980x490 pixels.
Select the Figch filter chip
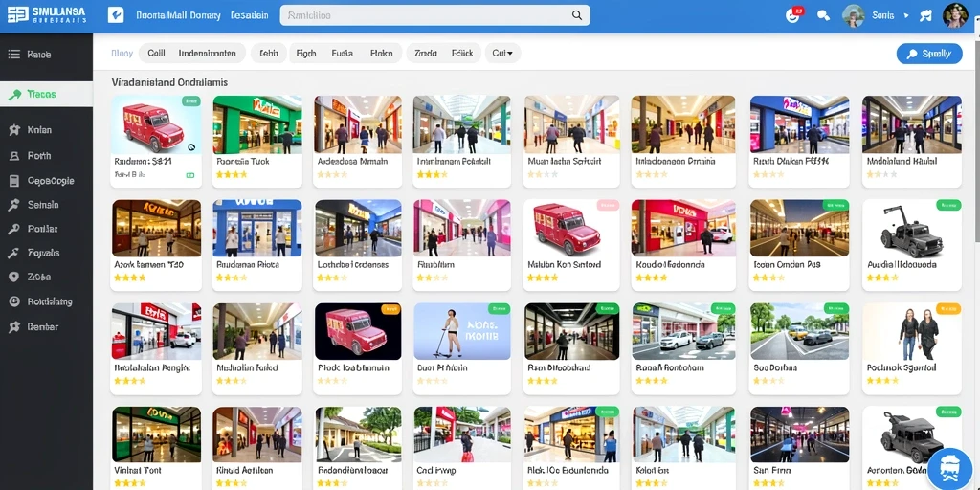coord(306,54)
